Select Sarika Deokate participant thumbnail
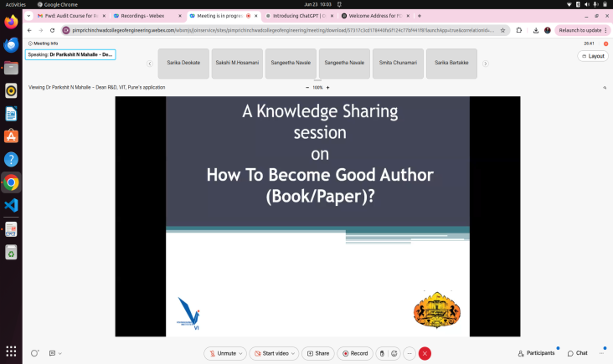The height and width of the screenshot is (364, 613). pos(183,63)
